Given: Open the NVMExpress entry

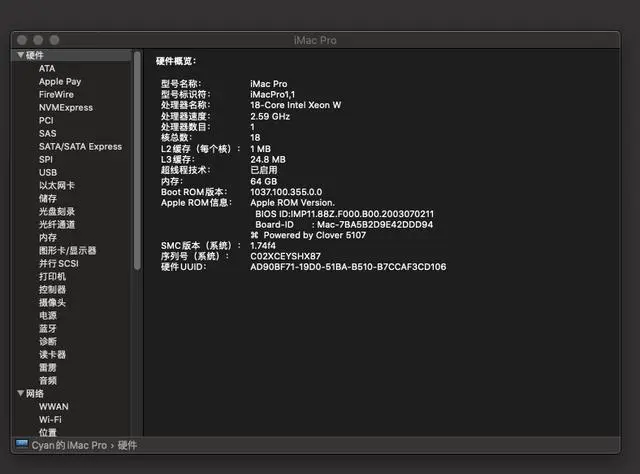Looking at the screenshot, I should (x=66, y=107).
